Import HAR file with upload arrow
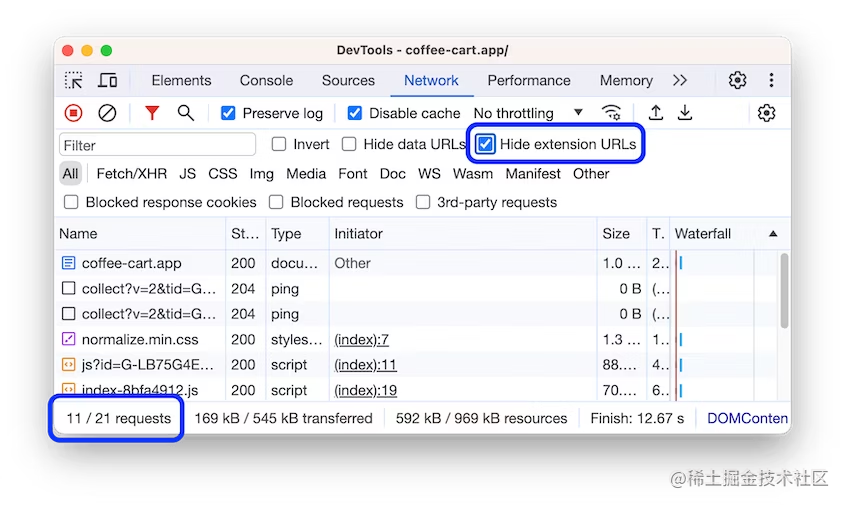Image resolution: width=845 pixels, height=505 pixels. pos(655,113)
